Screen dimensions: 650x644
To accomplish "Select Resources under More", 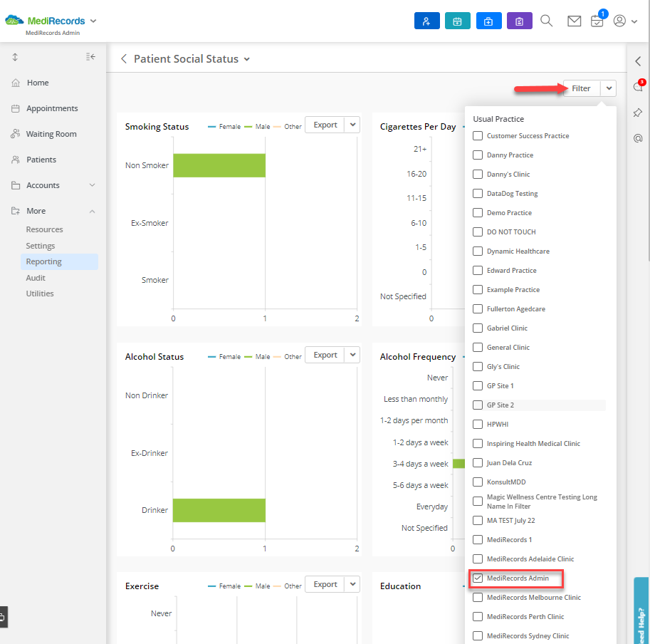I will (44, 229).
